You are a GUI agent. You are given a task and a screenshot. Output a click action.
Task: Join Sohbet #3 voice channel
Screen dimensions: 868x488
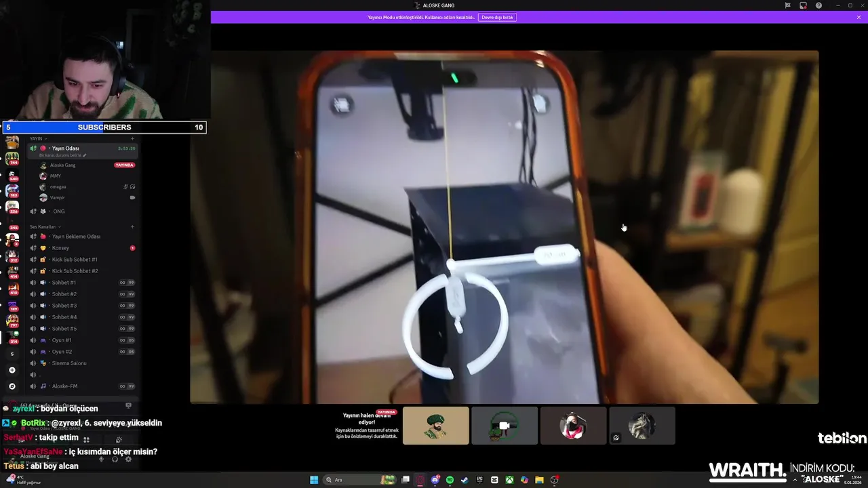83,306
